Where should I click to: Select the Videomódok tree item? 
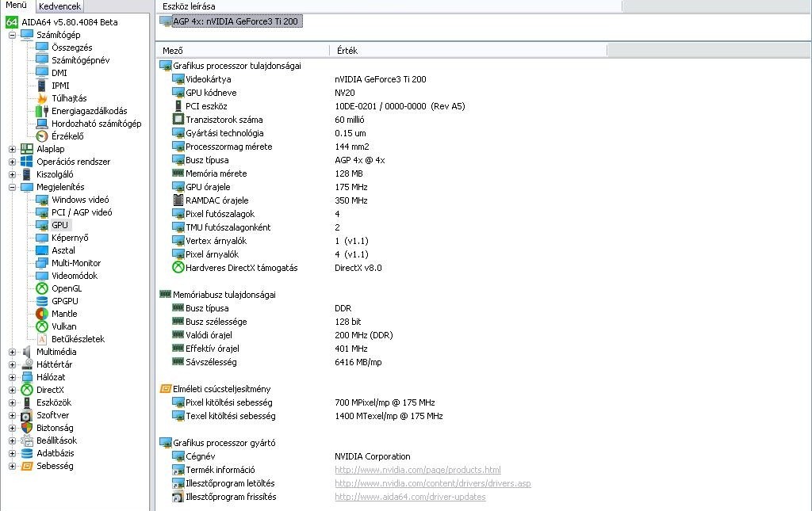[x=75, y=276]
